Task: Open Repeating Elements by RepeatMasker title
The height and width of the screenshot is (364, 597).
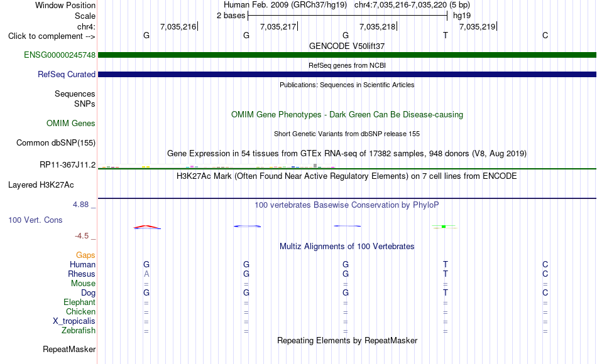Action: (x=347, y=340)
